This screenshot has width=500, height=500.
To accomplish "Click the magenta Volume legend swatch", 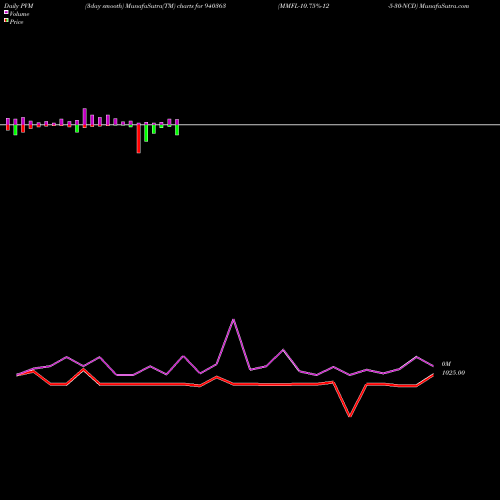I will pos(6,12).
